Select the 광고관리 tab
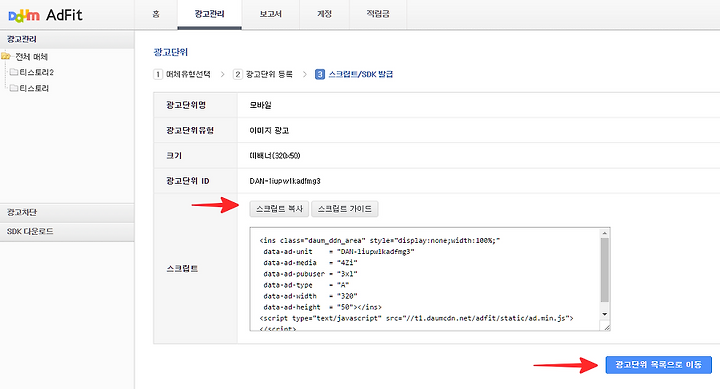 209,14
